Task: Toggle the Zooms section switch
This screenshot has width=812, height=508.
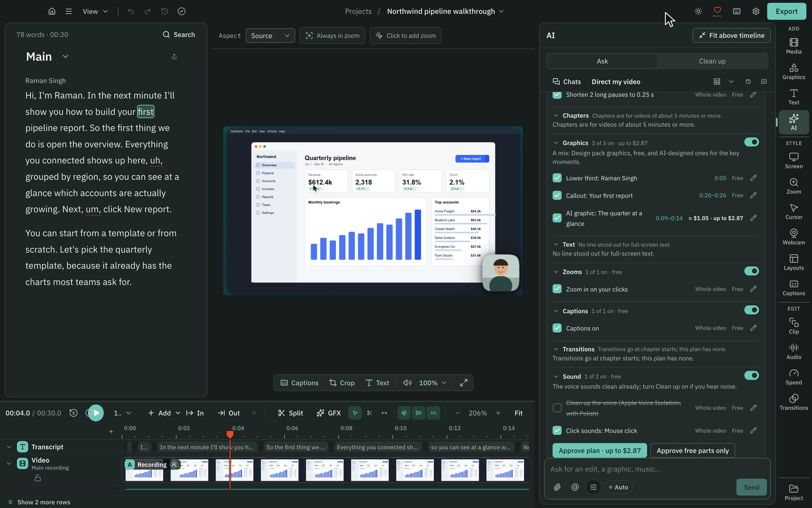Action: point(751,271)
